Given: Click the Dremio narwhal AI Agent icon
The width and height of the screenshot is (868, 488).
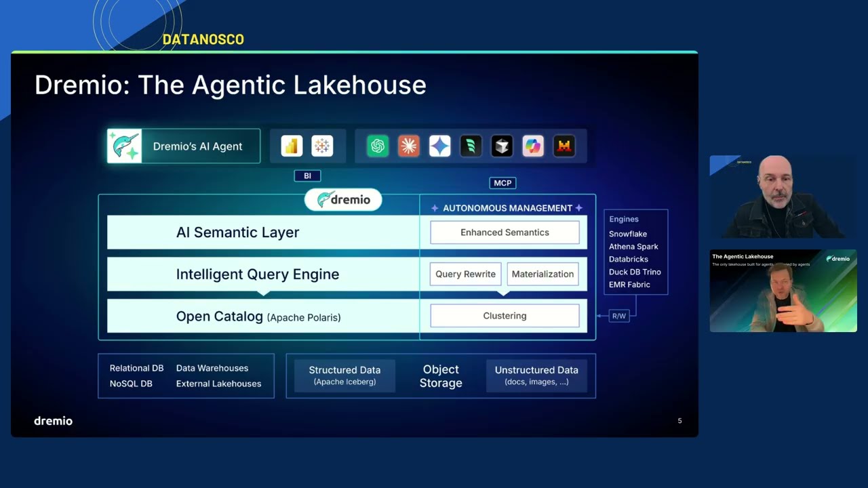Looking at the screenshot, I should click(x=125, y=146).
